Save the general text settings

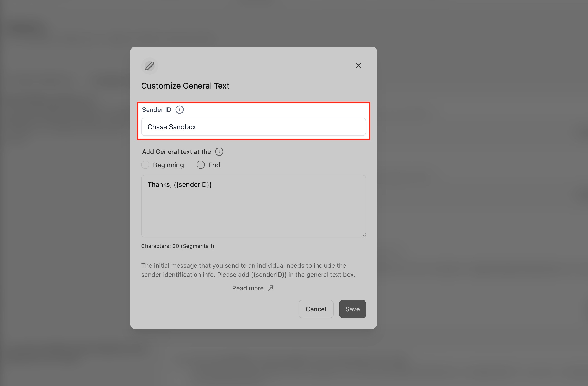click(x=352, y=309)
